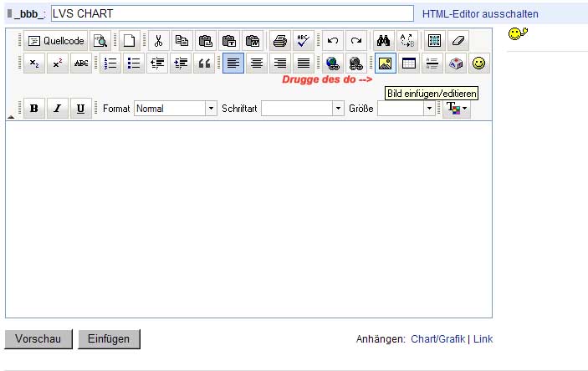Toggle bold formatting
This screenshot has height=371, width=588.
pos(34,109)
